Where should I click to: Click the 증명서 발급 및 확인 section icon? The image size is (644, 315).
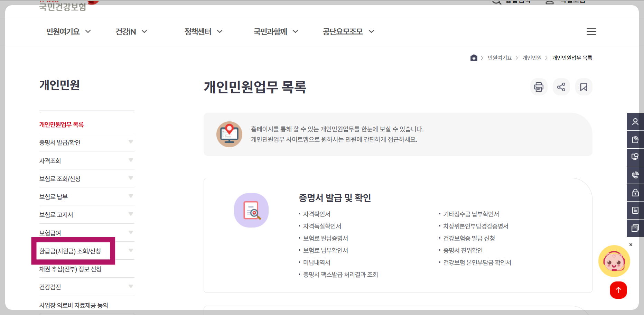click(251, 210)
